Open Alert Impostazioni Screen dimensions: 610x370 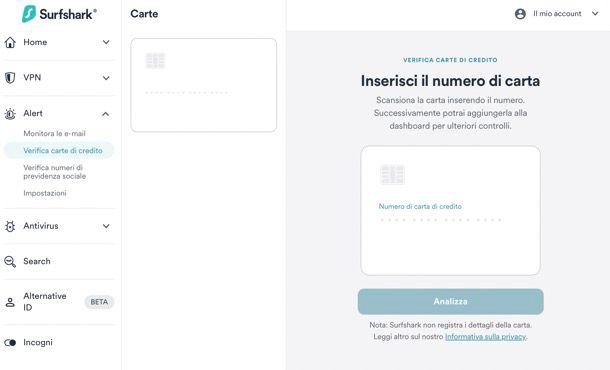[x=45, y=193]
